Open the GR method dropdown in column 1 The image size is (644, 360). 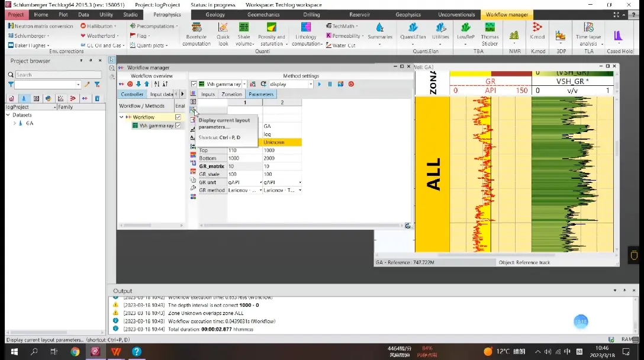260,190
